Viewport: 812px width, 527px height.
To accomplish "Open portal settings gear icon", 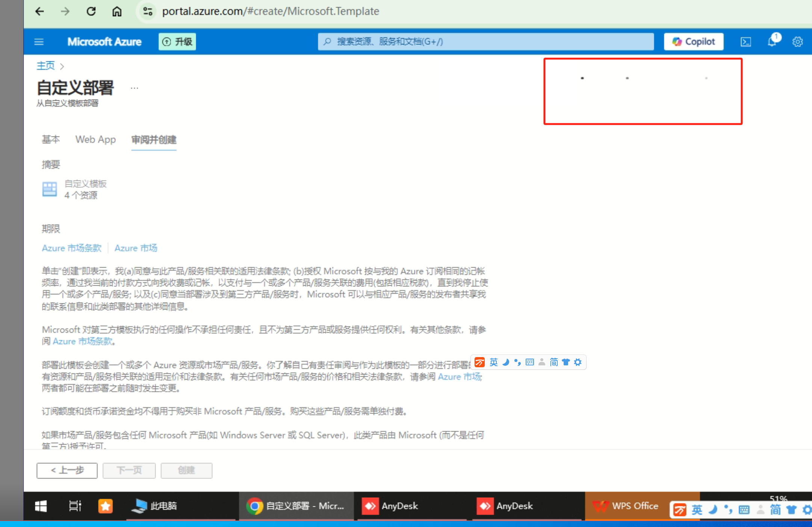I will click(x=797, y=42).
